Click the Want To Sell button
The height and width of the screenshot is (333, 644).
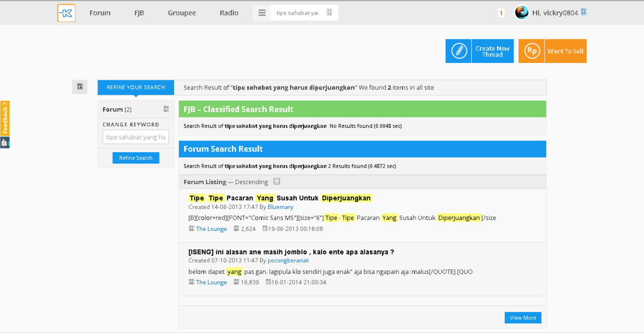(x=566, y=51)
